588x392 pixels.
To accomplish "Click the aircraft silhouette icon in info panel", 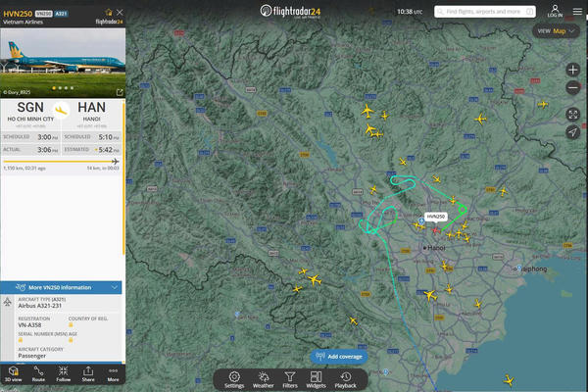I will click(x=8, y=302).
